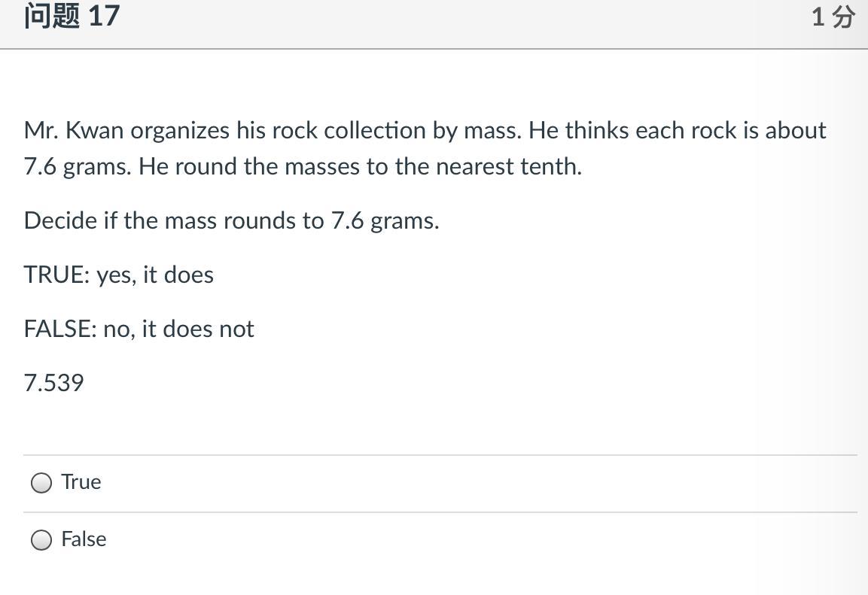868x595 pixels.
Task: Select the False radio button
Action: [x=41, y=540]
